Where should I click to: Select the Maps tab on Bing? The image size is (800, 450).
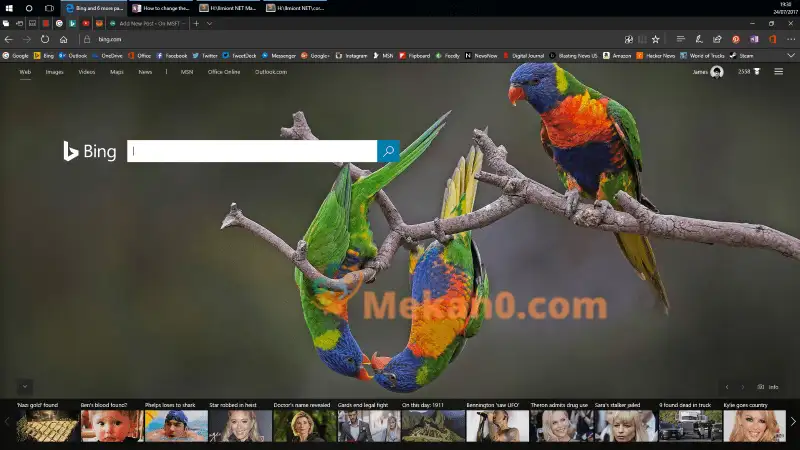[x=117, y=72]
